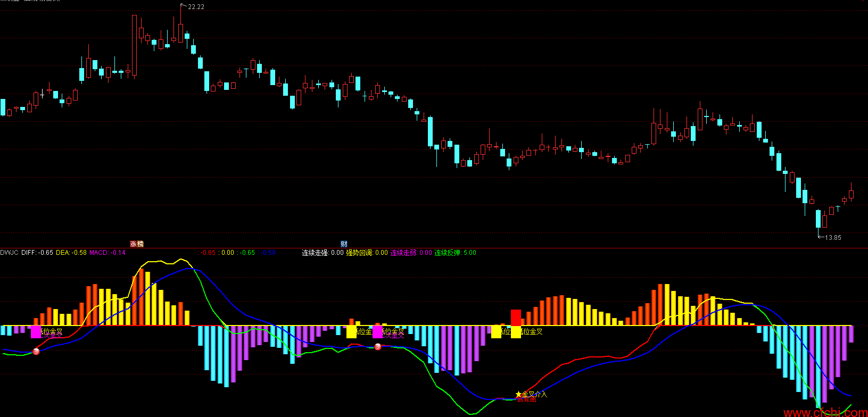Click the green -0.65 value in header
The height and width of the screenshot is (417, 868).
tap(246, 253)
